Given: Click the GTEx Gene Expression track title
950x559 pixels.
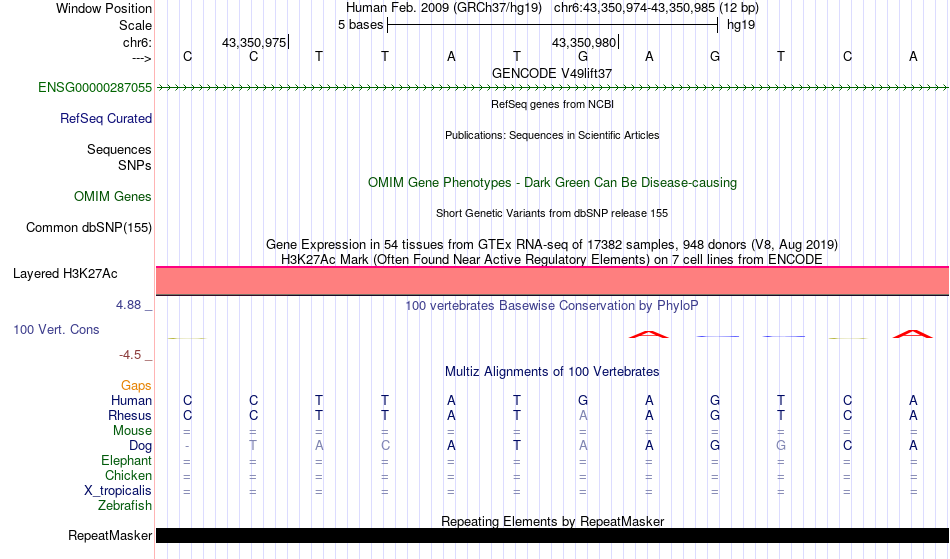Looking at the screenshot, I should [x=552, y=245].
